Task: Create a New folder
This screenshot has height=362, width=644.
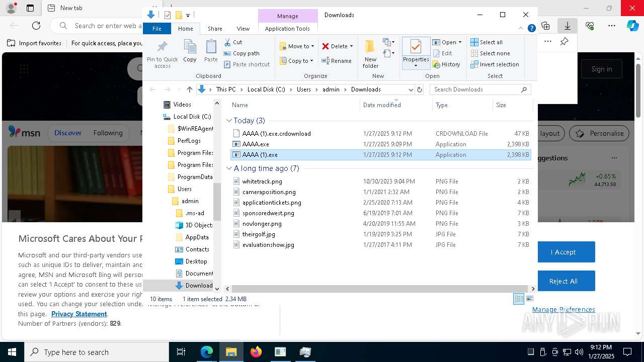Action: pyautogui.click(x=370, y=53)
